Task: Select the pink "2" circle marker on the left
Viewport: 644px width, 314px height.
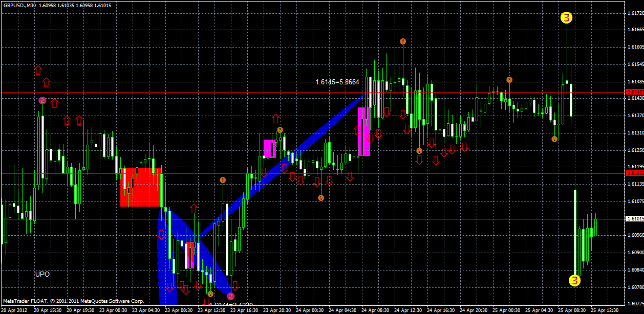Action: pos(42,100)
